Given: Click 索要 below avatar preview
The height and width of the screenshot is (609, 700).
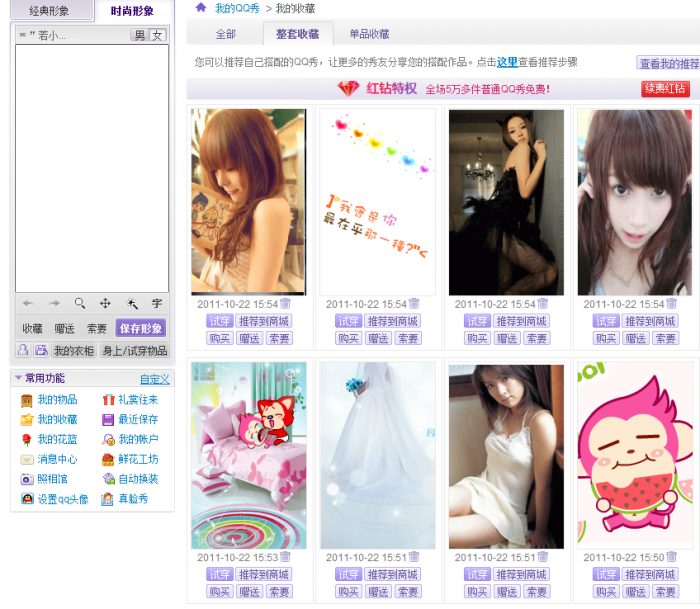Looking at the screenshot, I should 96,329.
